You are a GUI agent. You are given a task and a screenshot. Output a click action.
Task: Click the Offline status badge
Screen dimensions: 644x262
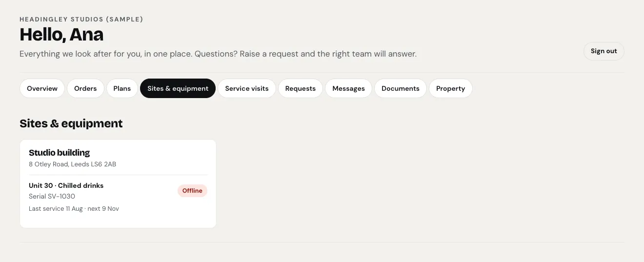click(x=192, y=191)
